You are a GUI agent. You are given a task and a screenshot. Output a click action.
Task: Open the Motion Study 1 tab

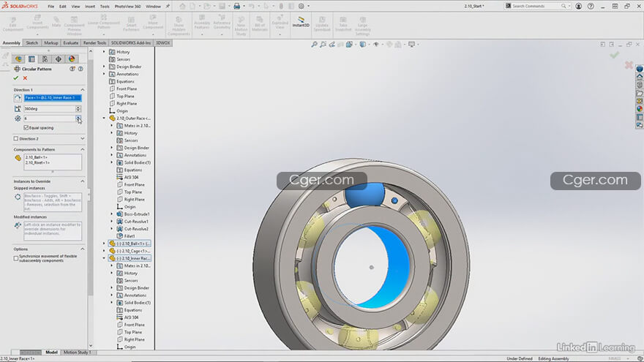pos(77,352)
